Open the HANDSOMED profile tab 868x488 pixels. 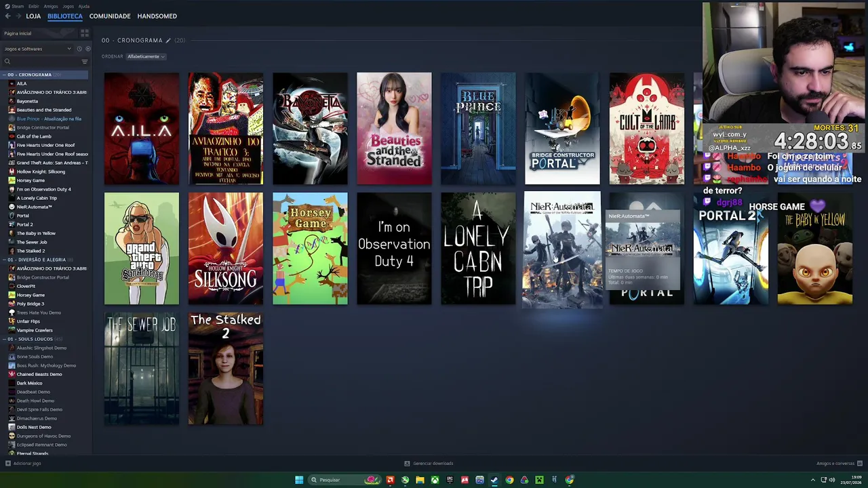157,16
